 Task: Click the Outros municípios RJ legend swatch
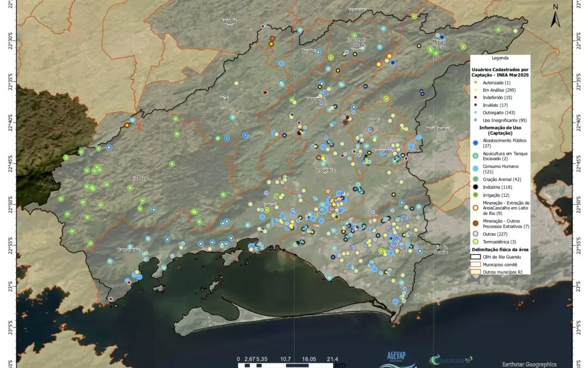475,271
